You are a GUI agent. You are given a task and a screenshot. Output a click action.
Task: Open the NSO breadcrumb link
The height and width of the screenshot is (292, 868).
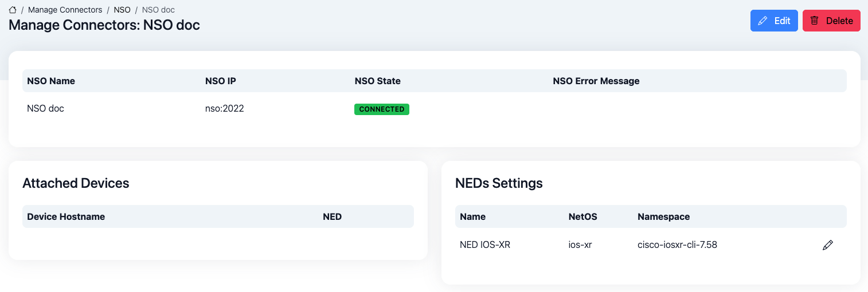122,10
